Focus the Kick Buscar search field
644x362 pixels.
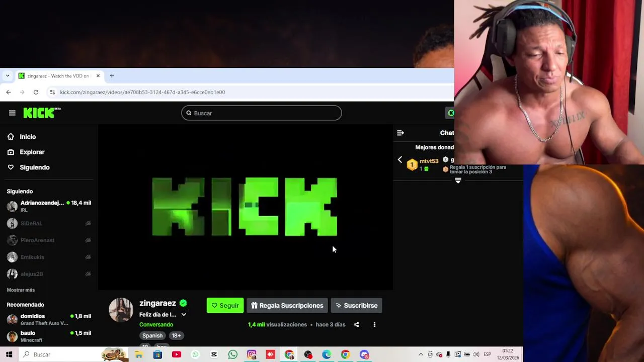(x=262, y=113)
